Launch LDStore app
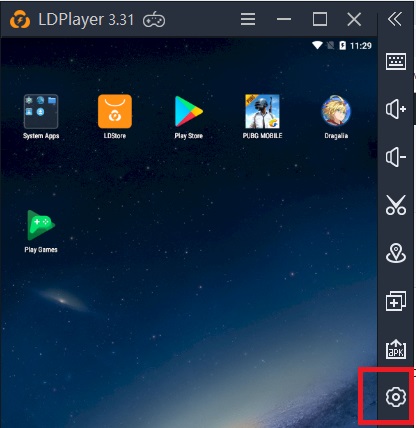 pyautogui.click(x=115, y=117)
